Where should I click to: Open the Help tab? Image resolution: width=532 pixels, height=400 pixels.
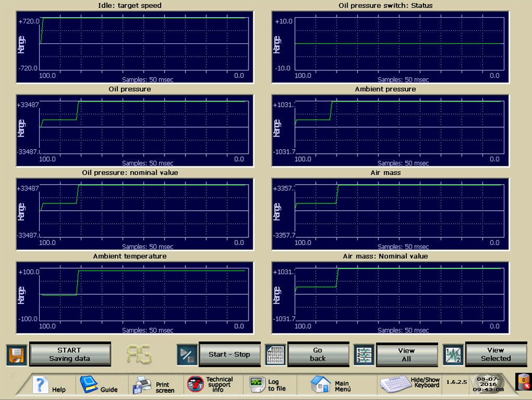pos(50,385)
